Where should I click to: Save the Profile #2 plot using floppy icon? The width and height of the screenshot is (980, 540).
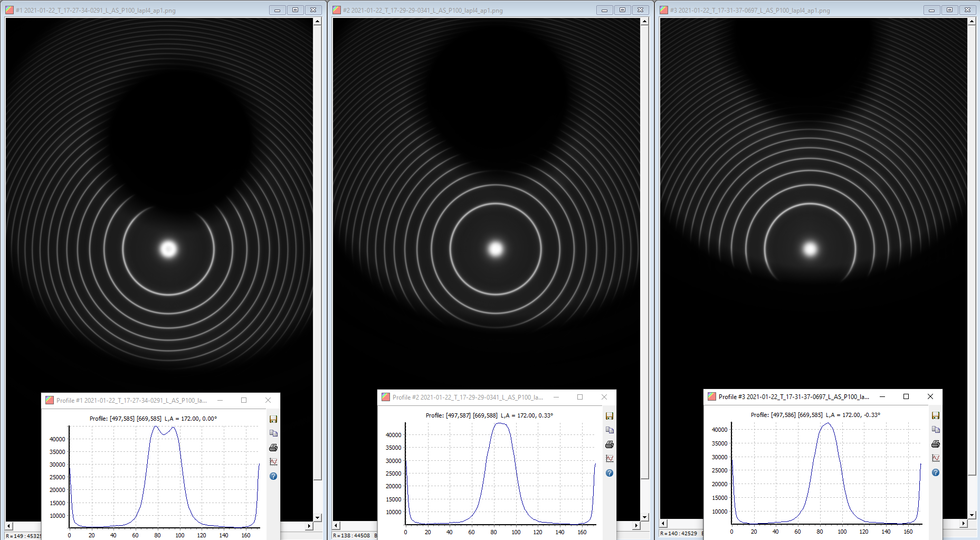tap(610, 416)
